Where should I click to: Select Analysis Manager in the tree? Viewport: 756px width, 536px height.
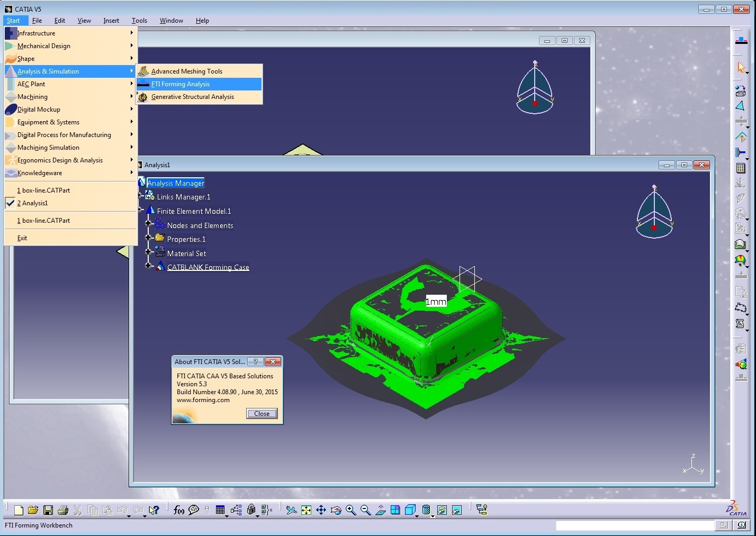pos(176,183)
